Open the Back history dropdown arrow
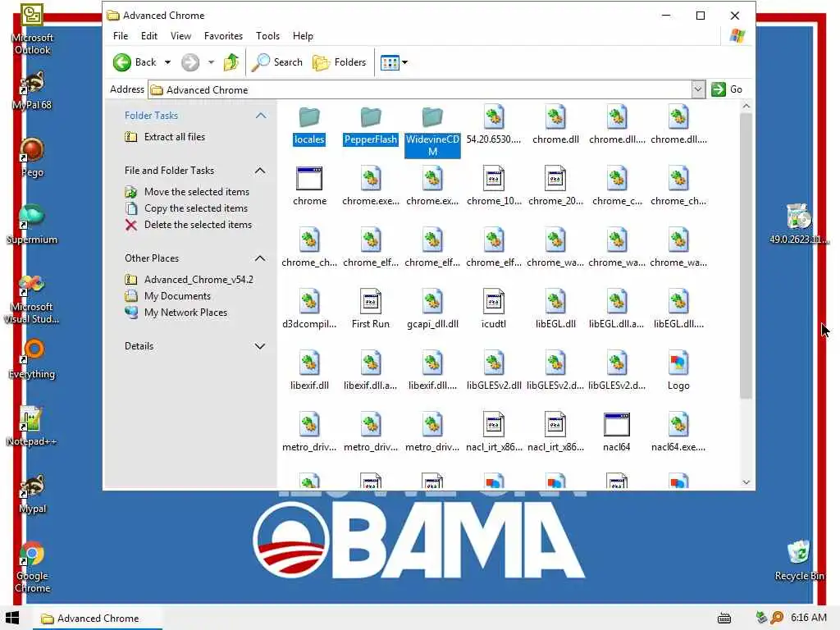This screenshot has width=840, height=630. (x=167, y=62)
